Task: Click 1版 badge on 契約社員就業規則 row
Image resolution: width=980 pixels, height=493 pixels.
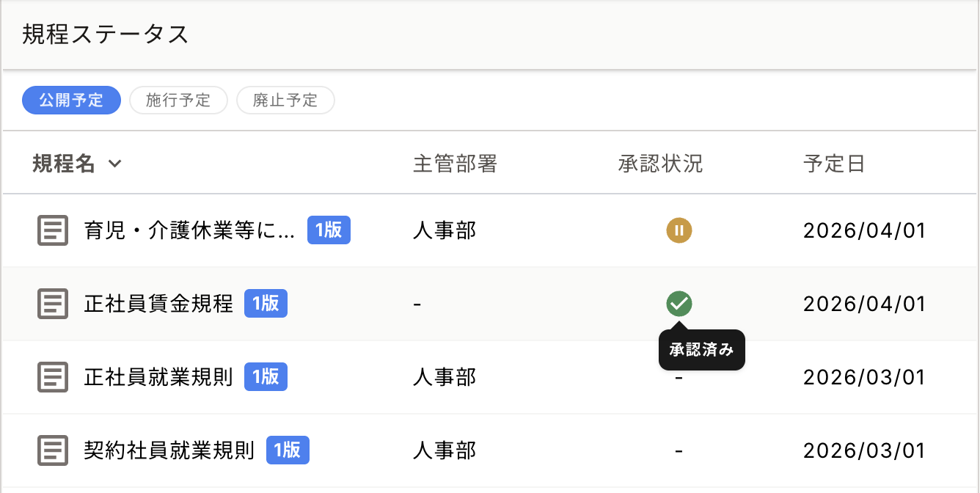Action: click(x=288, y=450)
